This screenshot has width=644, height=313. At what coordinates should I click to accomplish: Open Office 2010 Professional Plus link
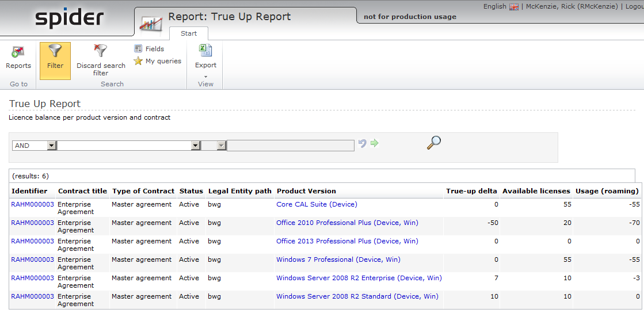347,223
